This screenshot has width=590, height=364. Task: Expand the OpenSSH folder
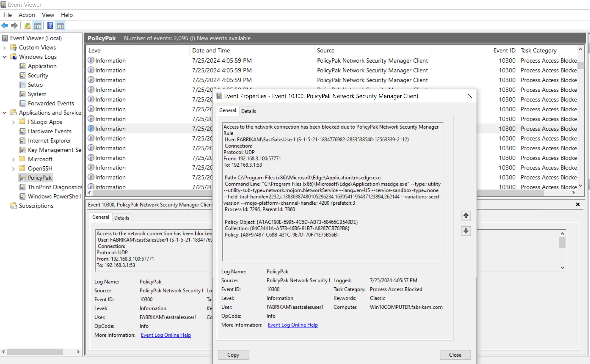tap(13, 169)
